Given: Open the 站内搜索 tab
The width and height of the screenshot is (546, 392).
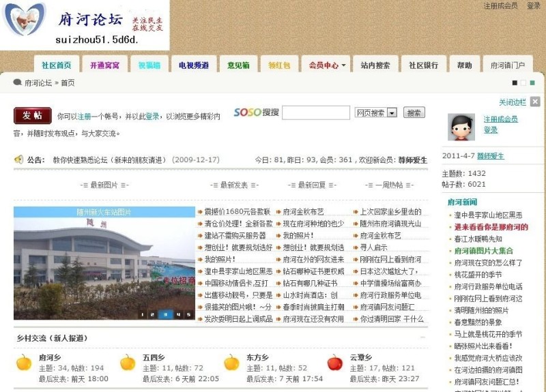Looking at the screenshot, I should click(375, 65).
